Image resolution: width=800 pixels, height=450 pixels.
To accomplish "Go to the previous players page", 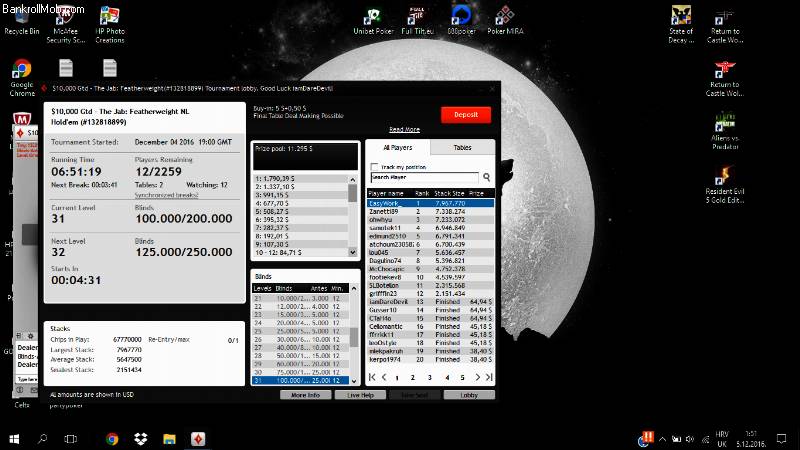I will pyautogui.click(x=384, y=377).
